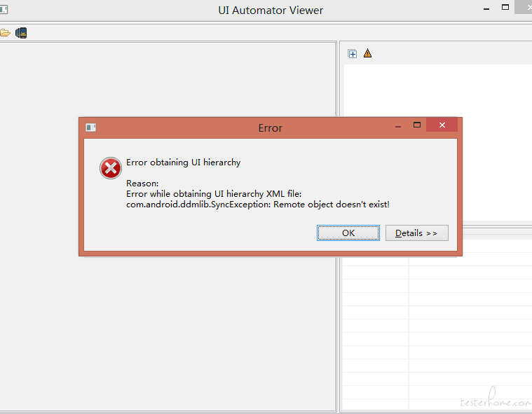Minimize the UI Automator Viewer window
The image size is (532, 414).
tap(486, 9)
